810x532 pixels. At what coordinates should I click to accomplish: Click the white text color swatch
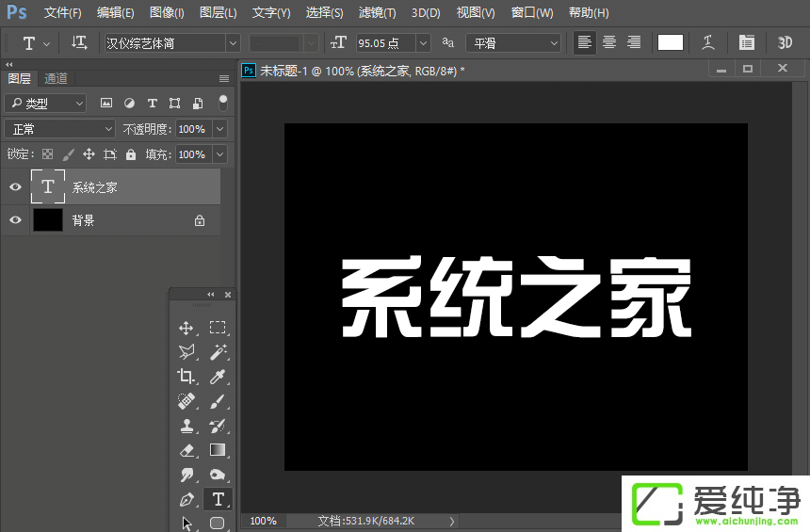pos(671,42)
